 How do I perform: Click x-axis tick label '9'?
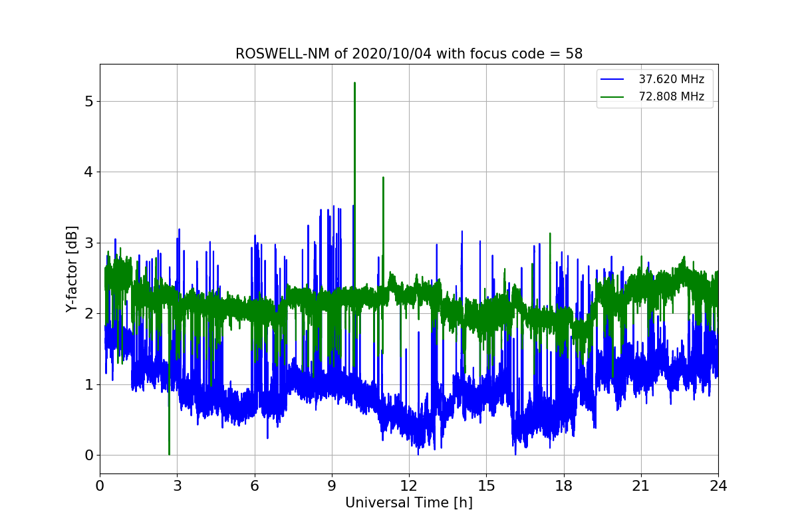[332, 485]
